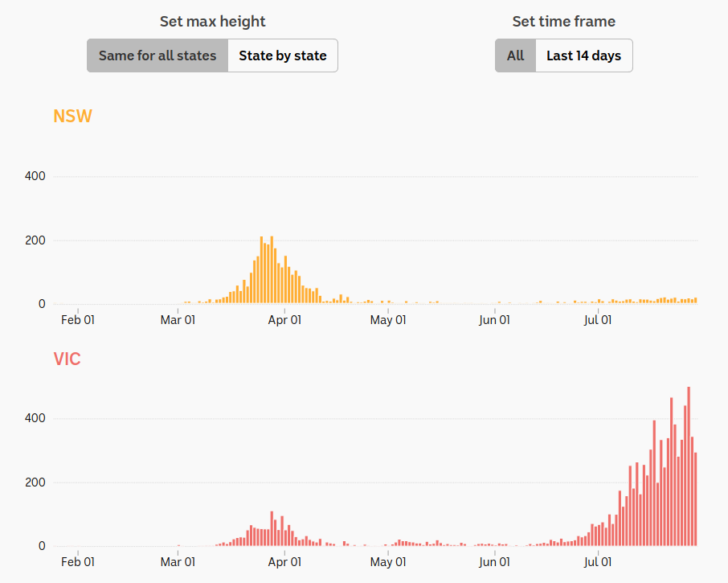Click the 400 gridline label in NSW chart
The width and height of the screenshot is (728, 583).
point(35,177)
